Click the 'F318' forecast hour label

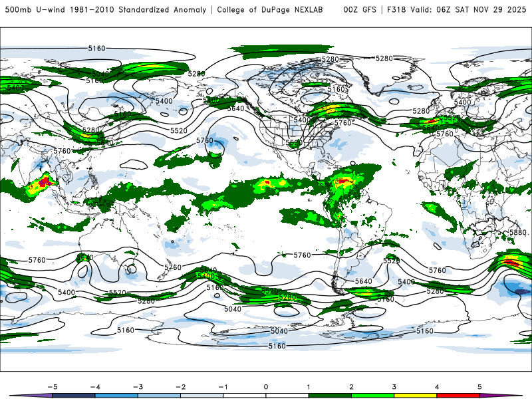(x=396, y=9)
